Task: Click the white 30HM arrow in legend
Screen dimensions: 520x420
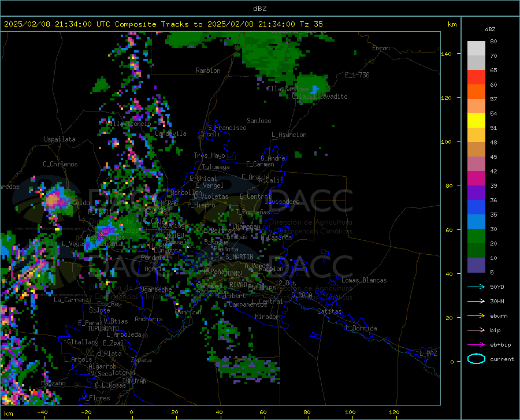Action: 476,302
